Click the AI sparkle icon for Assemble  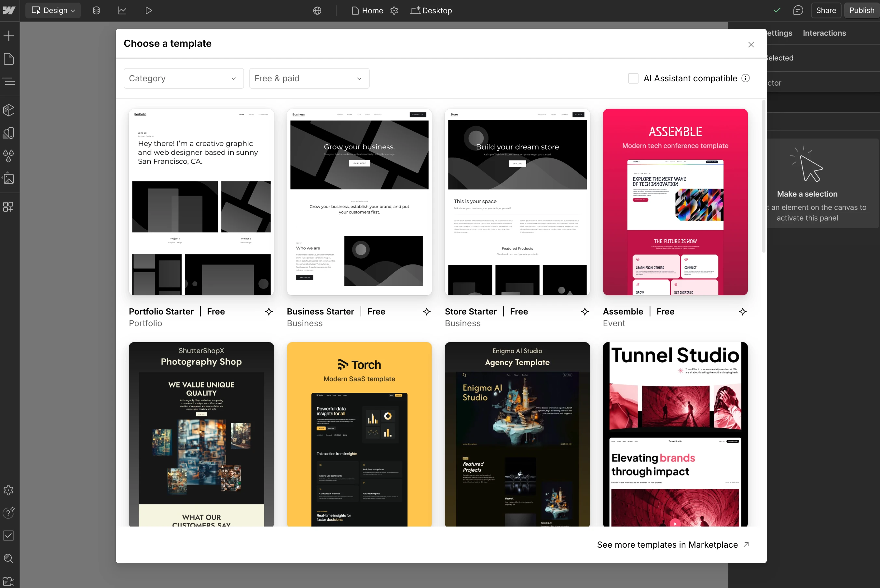743,312
